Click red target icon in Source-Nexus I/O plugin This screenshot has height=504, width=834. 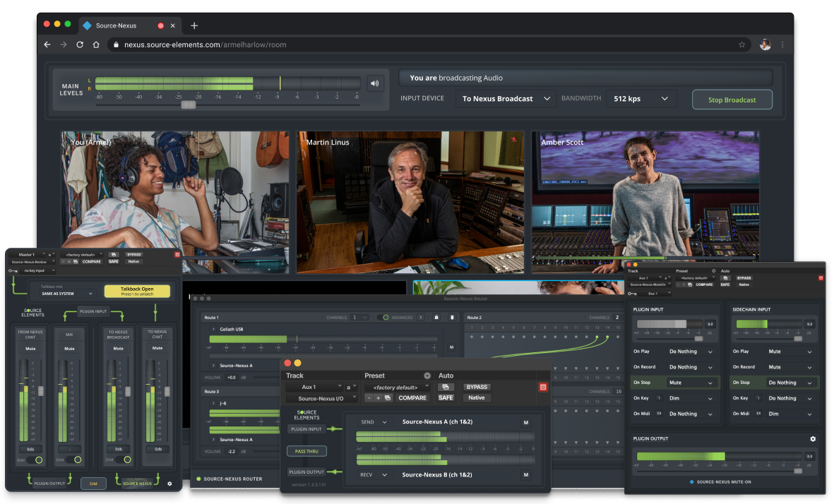[x=543, y=387]
